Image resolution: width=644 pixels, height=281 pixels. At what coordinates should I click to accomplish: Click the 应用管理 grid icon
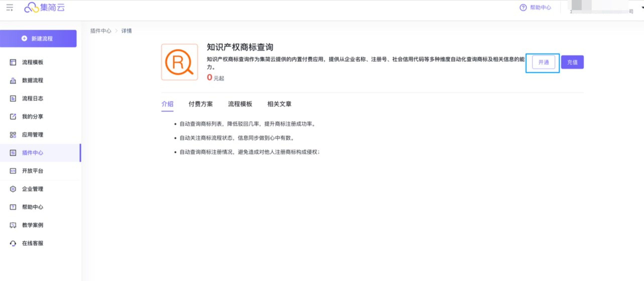click(13, 135)
